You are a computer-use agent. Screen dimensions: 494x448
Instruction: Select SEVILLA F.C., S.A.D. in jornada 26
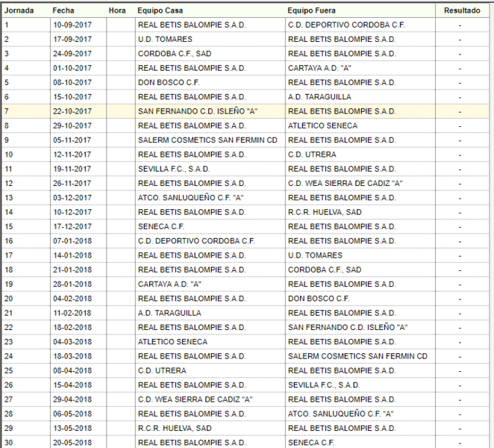(x=324, y=385)
